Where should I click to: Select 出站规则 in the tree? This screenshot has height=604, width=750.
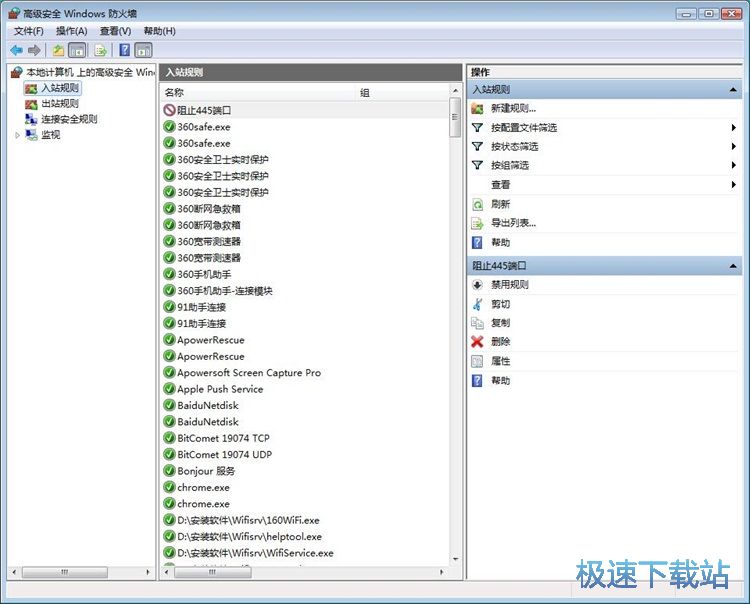coord(60,104)
